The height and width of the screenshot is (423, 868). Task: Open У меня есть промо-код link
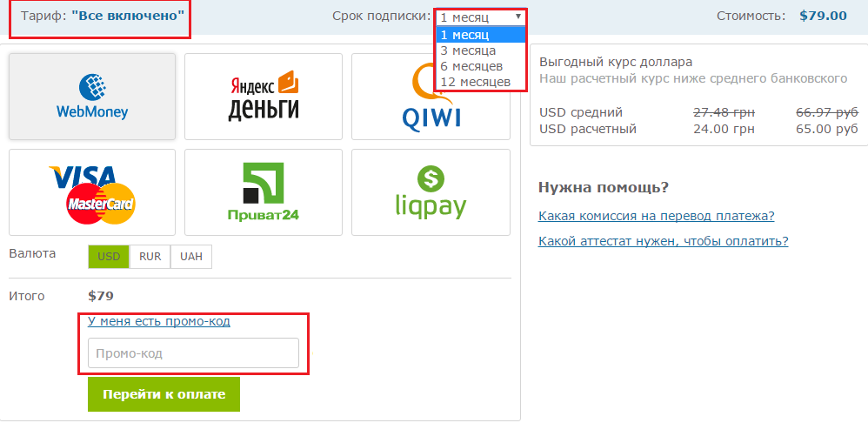pos(159,321)
